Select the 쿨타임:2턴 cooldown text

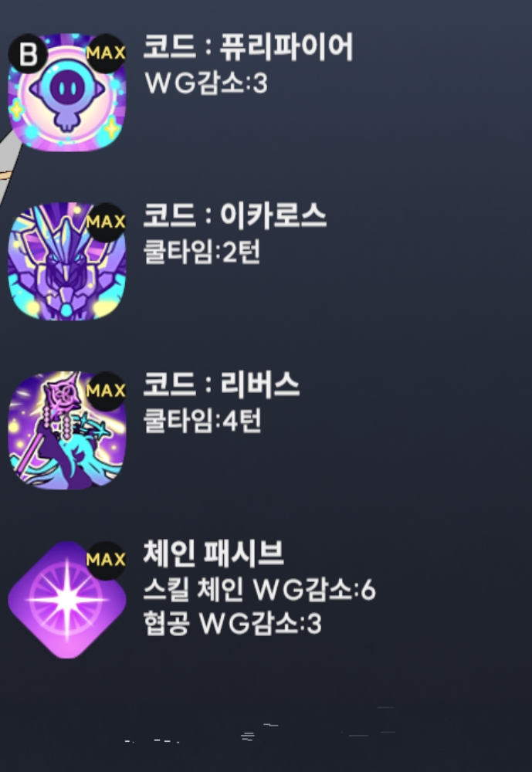pos(202,252)
